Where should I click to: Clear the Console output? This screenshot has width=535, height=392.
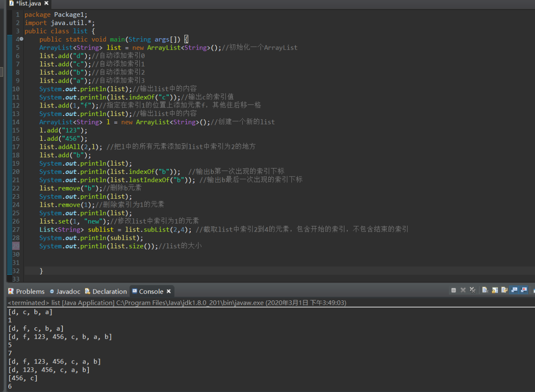pos(485,290)
